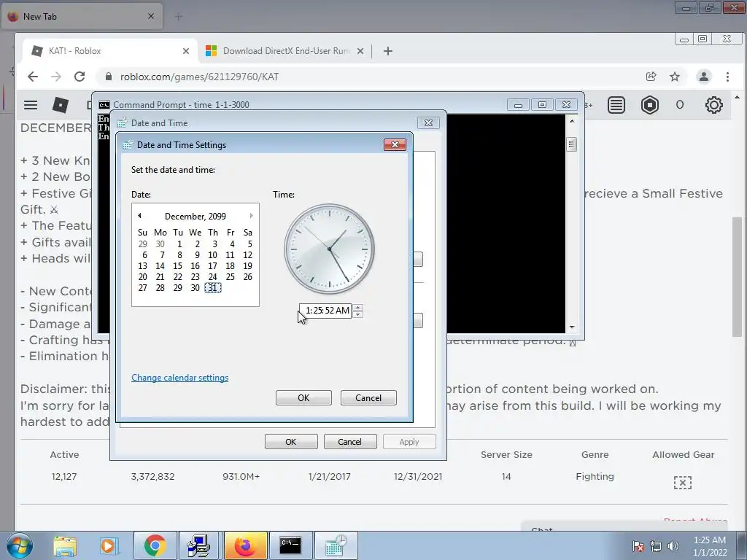
Task: Click the Roblox page vertical scrollbar thumb
Action: coord(737,276)
